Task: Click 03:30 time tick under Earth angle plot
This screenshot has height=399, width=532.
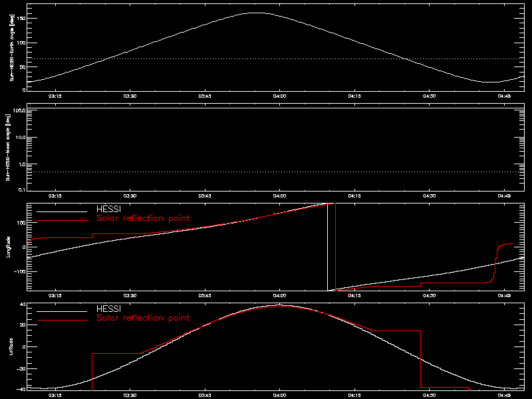Action: [x=130, y=96]
